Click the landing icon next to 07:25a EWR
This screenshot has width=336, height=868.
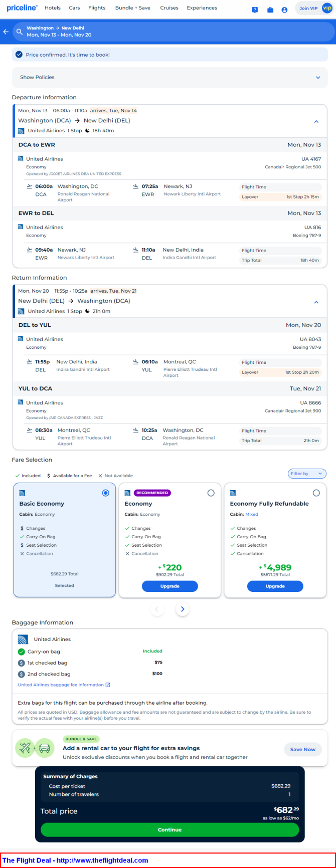point(136,186)
